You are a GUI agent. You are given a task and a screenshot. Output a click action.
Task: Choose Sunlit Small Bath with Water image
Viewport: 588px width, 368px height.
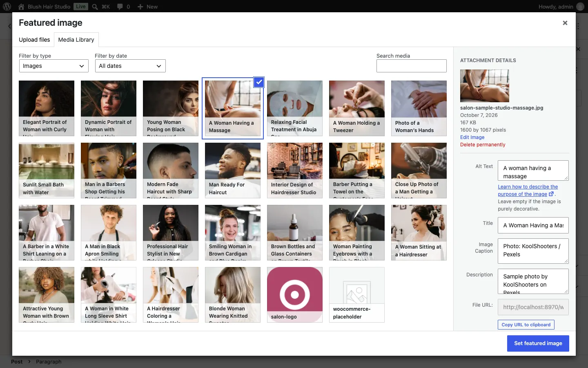[47, 171]
